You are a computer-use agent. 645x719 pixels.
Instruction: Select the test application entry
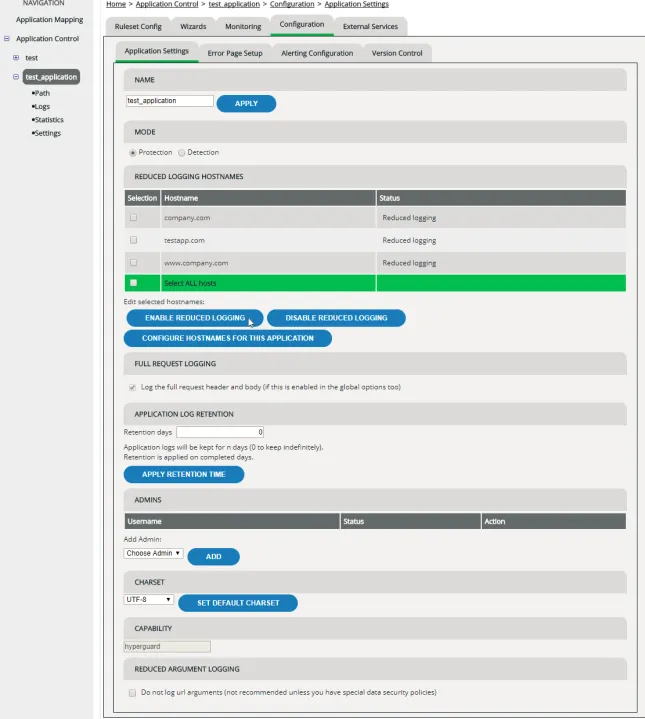tap(31, 58)
